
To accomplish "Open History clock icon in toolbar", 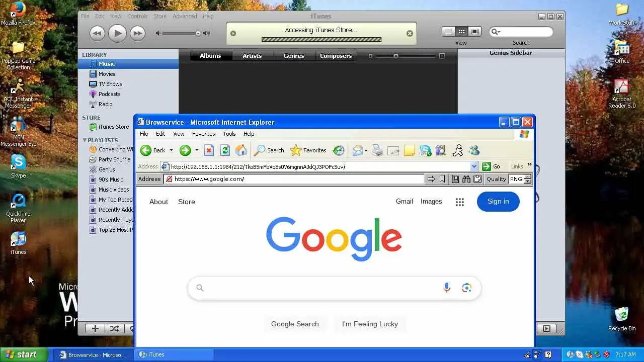I will (339, 150).
